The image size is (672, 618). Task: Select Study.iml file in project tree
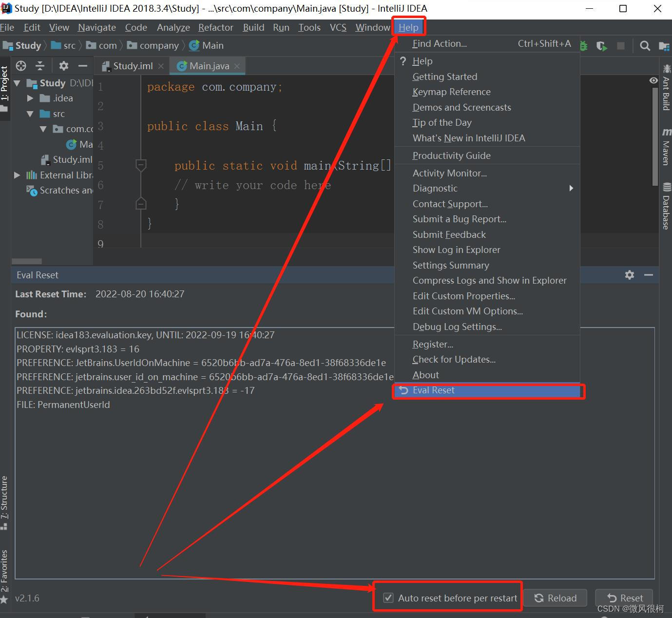point(67,159)
